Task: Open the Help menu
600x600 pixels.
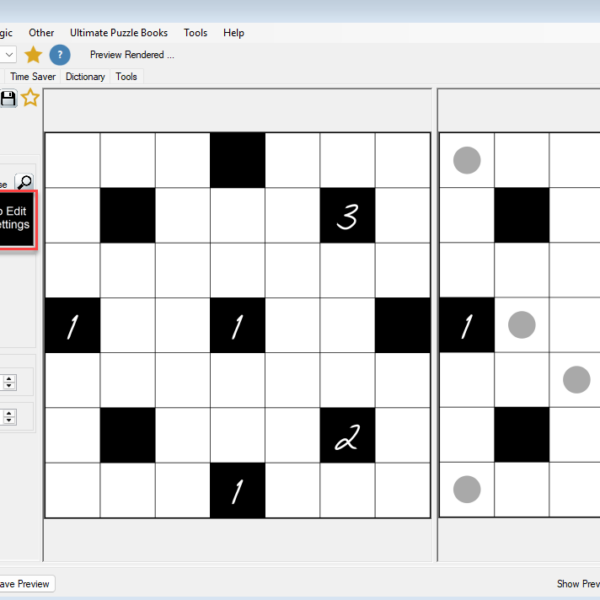Action: pos(233,33)
